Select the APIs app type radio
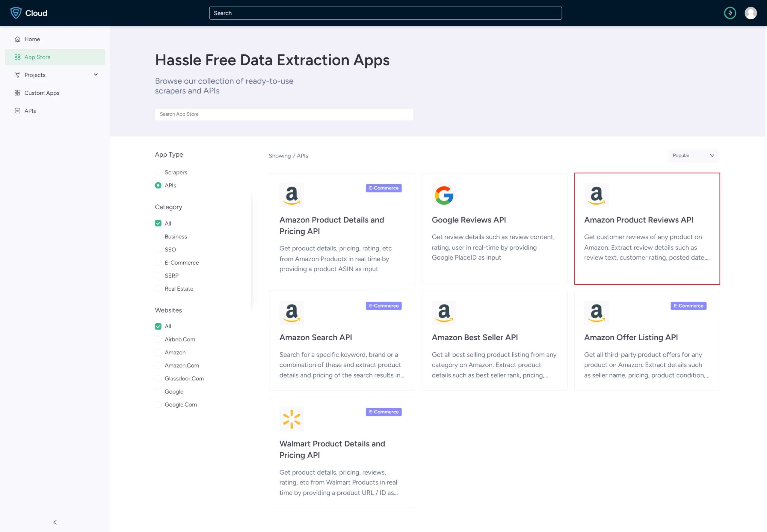This screenshot has width=767, height=532. point(158,185)
